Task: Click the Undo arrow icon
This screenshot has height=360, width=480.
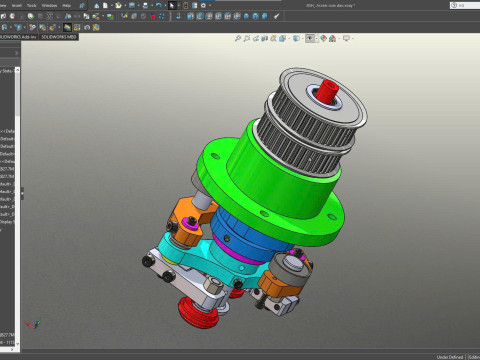Action: tap(159, 6)
